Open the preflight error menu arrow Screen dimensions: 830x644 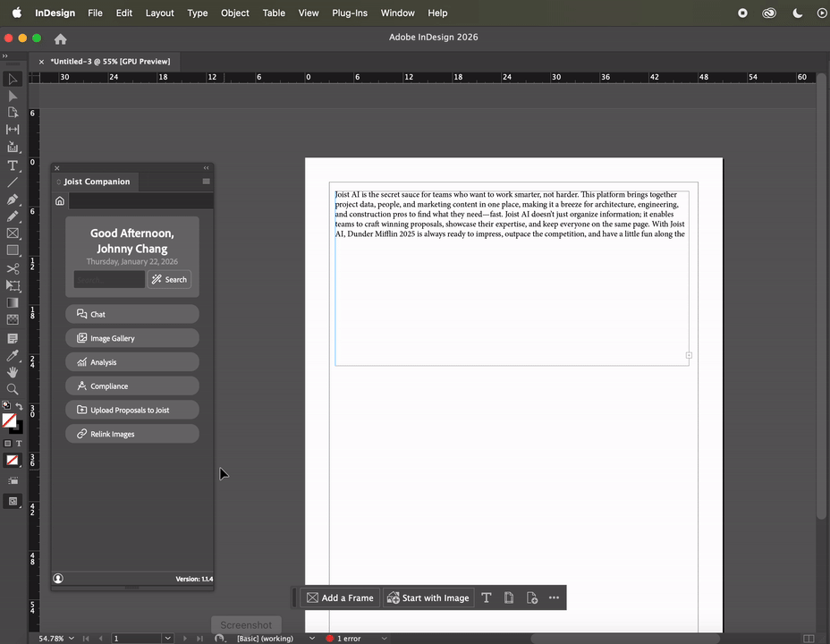click(385, 638)
